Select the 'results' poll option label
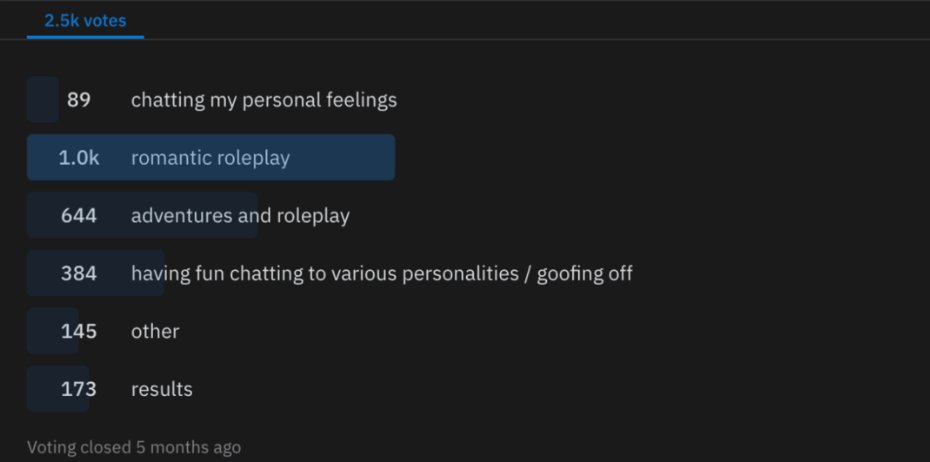 pos(162,390)
